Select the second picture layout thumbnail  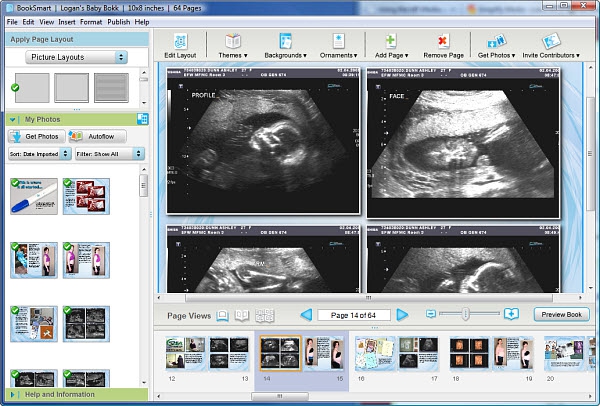click(72, 88)
